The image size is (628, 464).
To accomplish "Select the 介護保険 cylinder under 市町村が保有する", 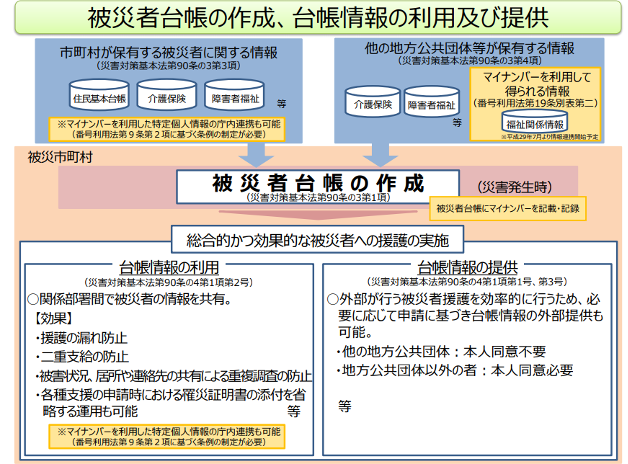I will (x=167, y=95).
